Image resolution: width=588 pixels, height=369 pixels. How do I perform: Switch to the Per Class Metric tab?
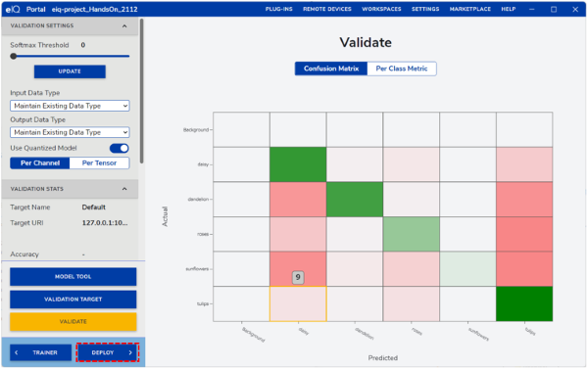402,69
